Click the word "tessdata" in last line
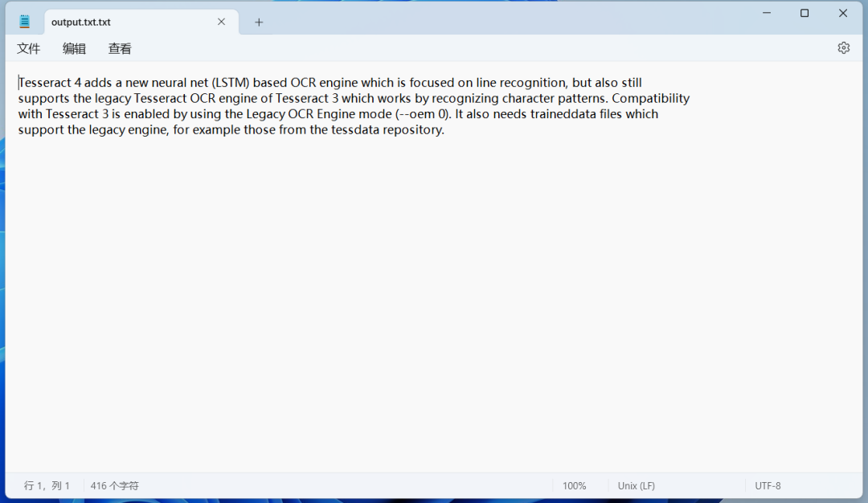Image resolution: width=868 pixels, height=503 pixels. [355, 130]
